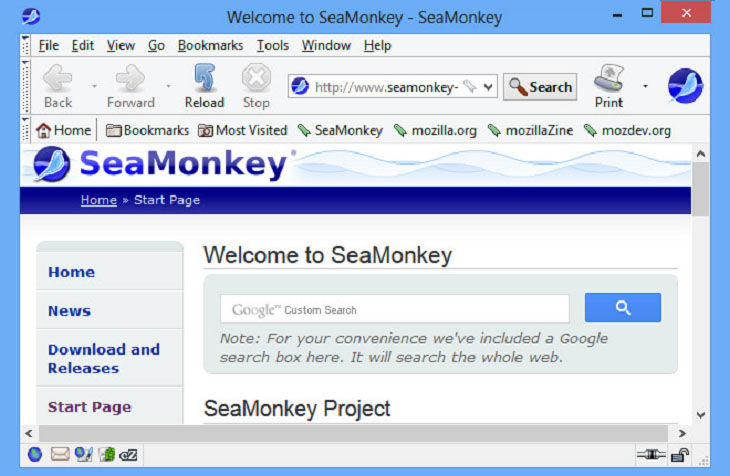The image size is (730, 476).
Task: Click the Stop loading icon
Action: [256, 77]
